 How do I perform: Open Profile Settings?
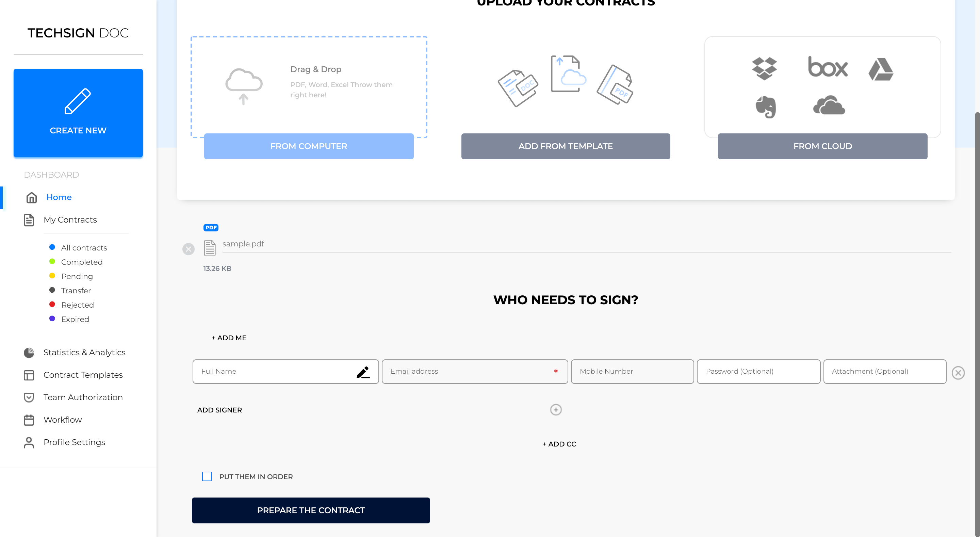click(74, 442)
